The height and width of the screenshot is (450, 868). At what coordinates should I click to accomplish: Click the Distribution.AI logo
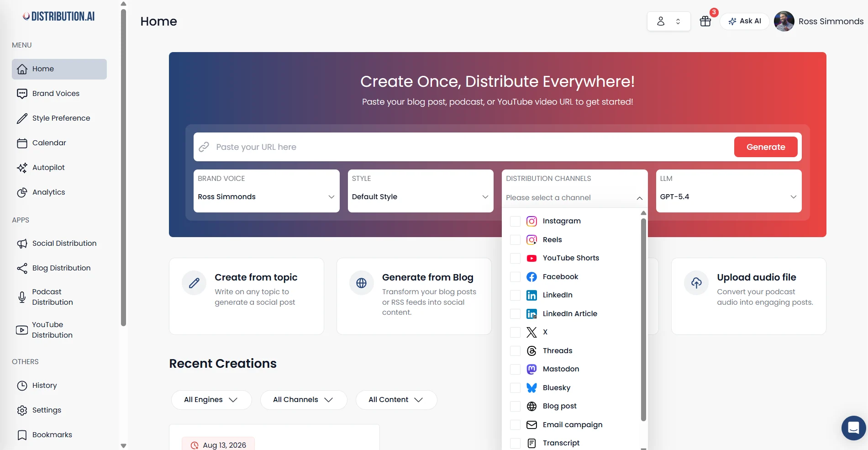point(59,16)
